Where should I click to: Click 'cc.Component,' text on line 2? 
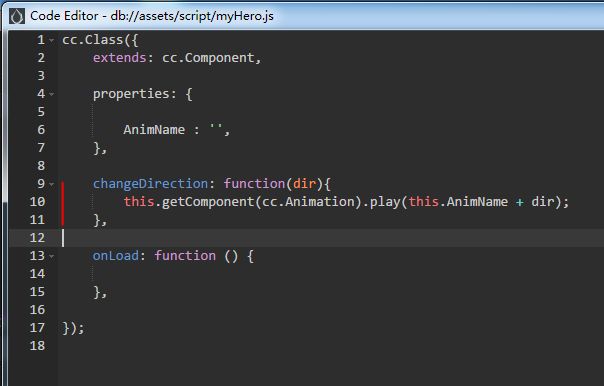click(x=211, y=58)
